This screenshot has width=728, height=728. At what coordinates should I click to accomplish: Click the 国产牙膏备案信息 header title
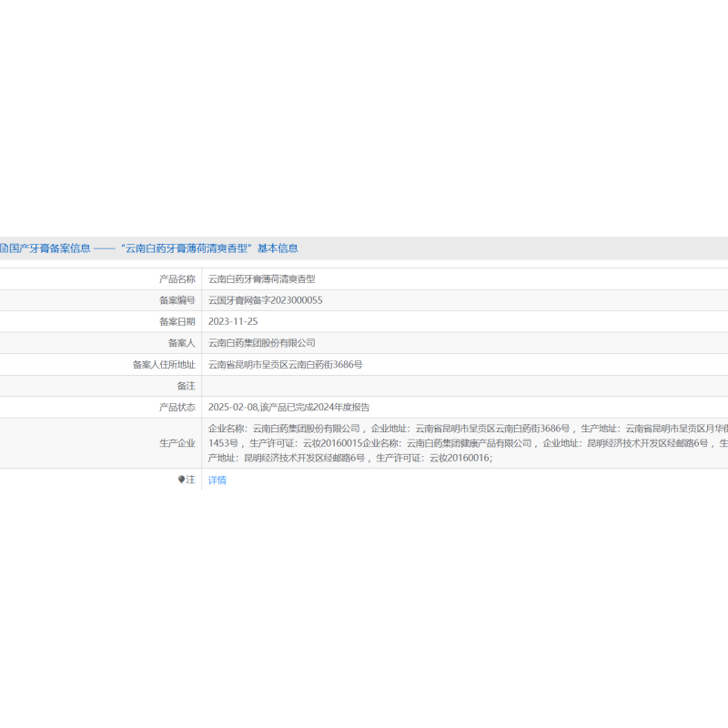50,248
